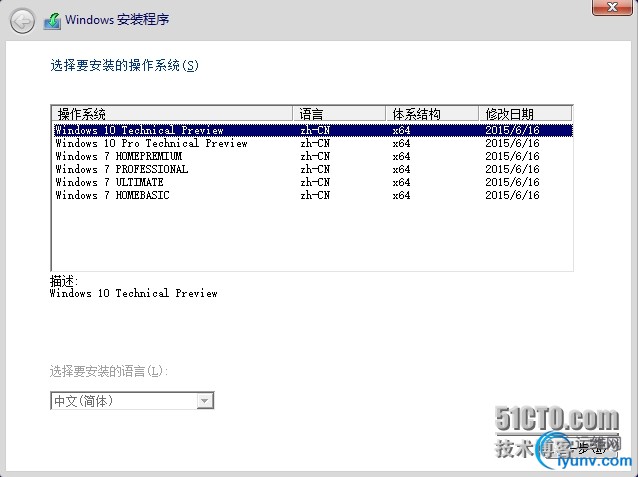Click the 语言 column header
The image size is (638, 477).
coord(339,114)
